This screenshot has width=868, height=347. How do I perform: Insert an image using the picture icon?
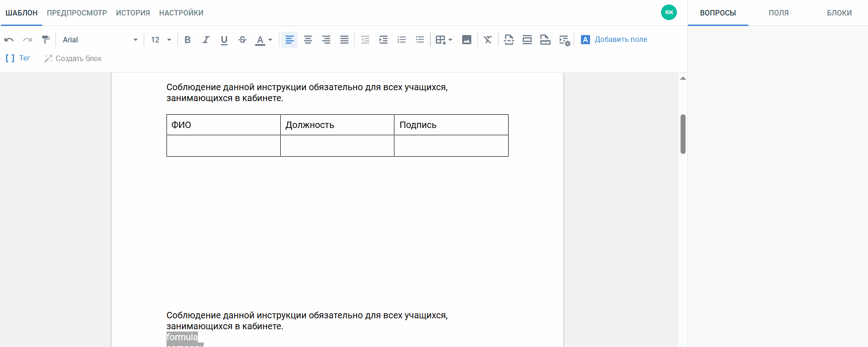click(467, 40)
